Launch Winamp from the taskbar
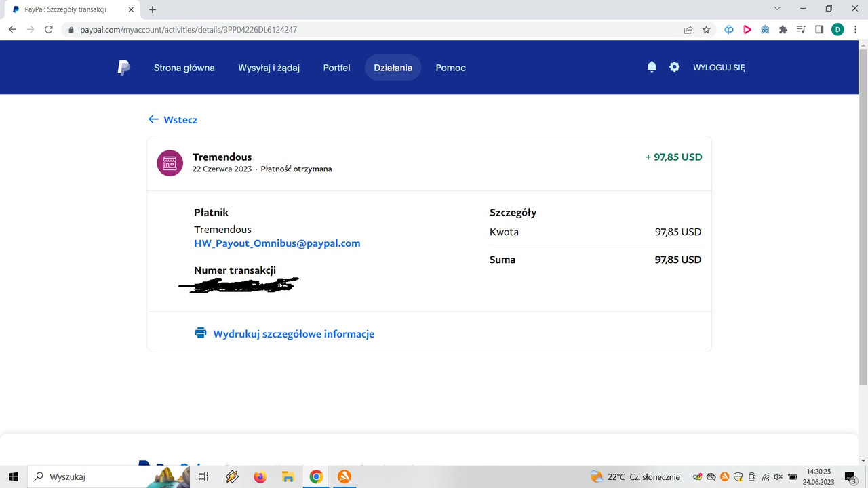 [233, 476]
